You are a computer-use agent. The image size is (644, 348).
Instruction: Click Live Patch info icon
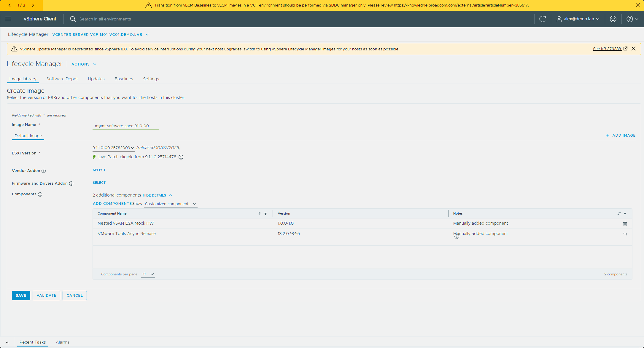coord(181,157)
